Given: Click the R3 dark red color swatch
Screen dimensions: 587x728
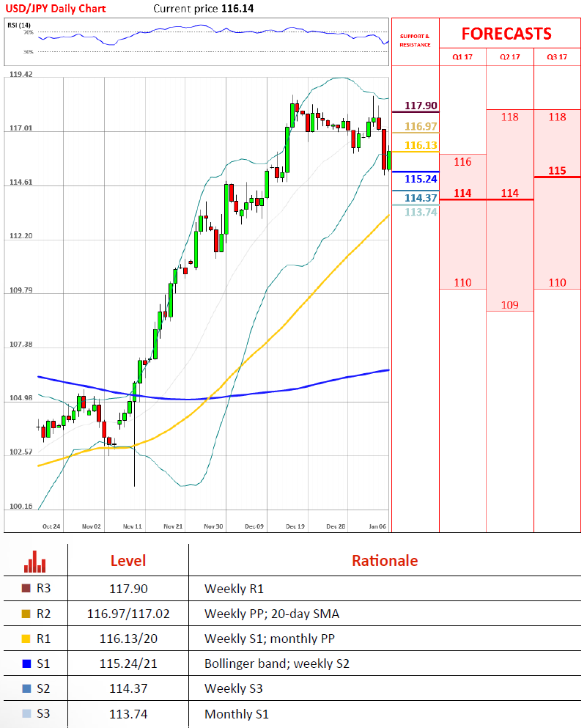Looking at the screenshot, I should click(x=26, y=588).
